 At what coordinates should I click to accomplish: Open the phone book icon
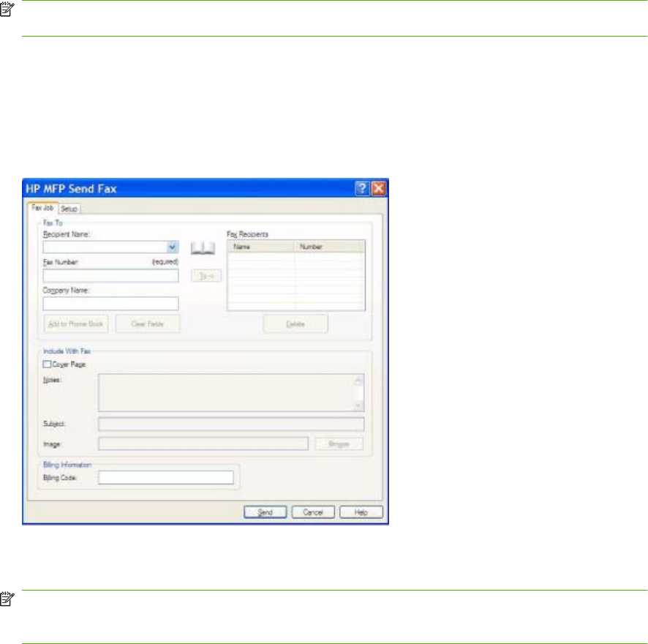203,248
